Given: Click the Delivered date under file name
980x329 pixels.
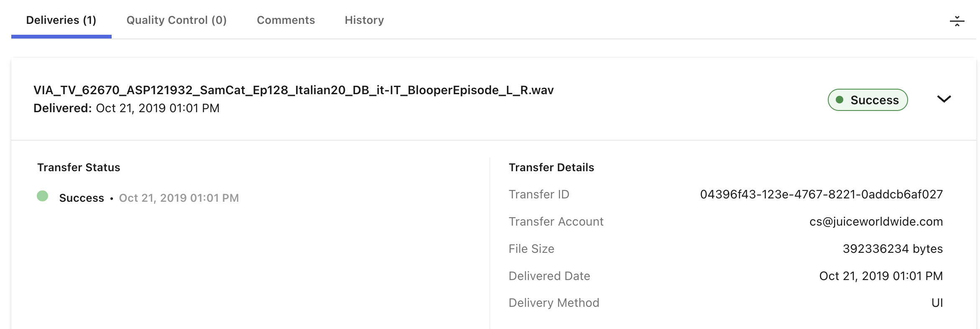Looking at the screenshot, I should [x=126, y=108].
